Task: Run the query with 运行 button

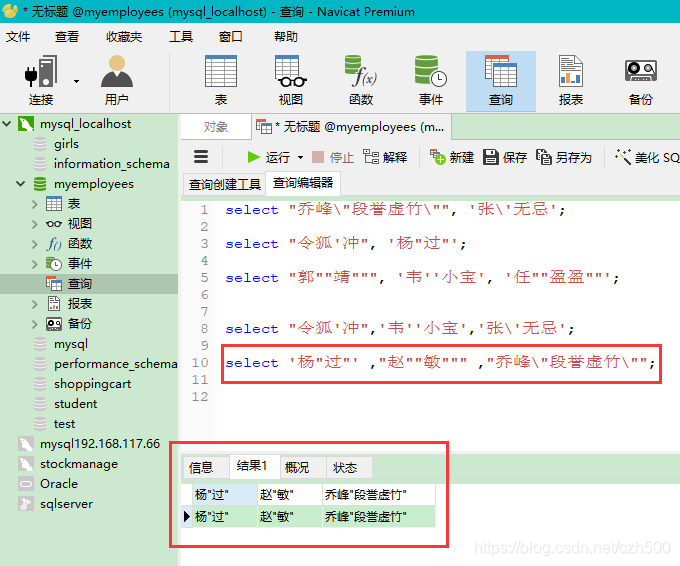Action: click(268, 157)
